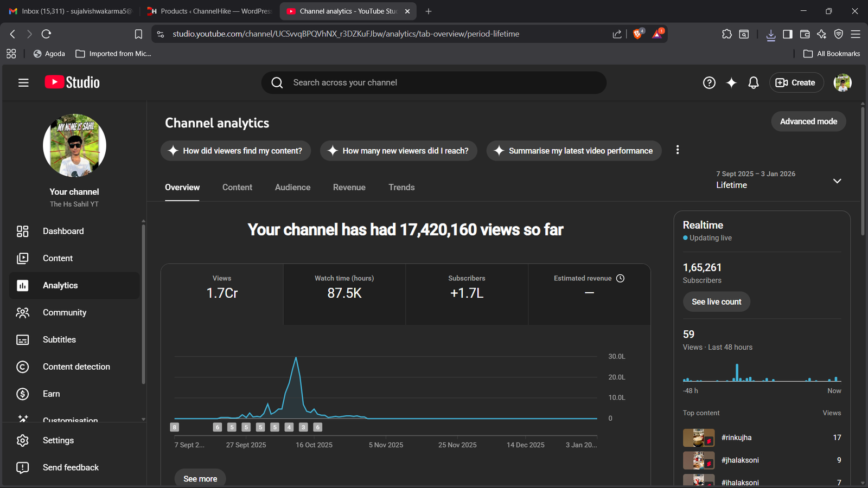Switch to the Revenue tab

click(349, 187)
